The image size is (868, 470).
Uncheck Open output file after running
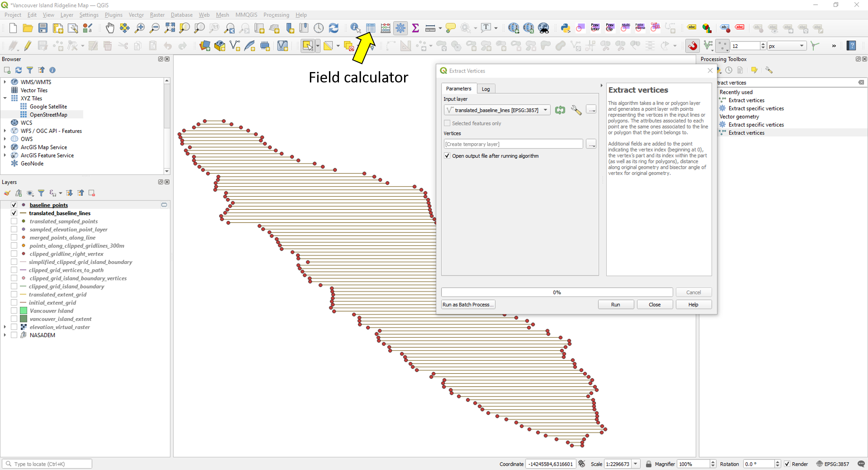pos(447,156)
